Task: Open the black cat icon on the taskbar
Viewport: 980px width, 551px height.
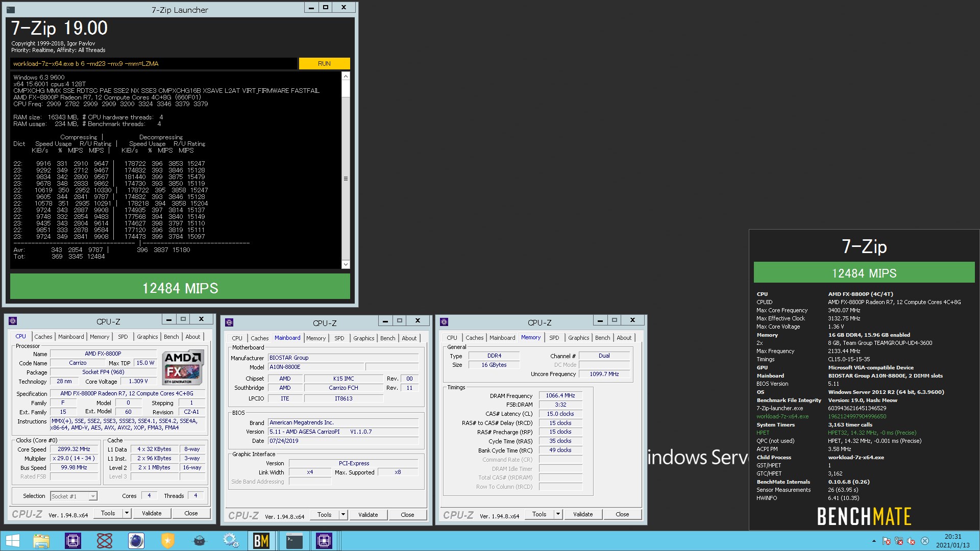Action: (200, 541)
